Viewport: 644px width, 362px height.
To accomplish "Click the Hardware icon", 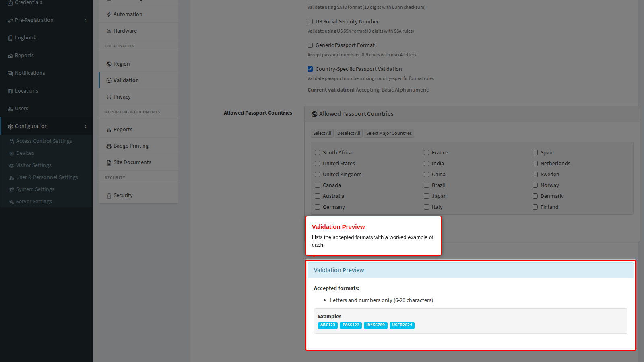I will pos(109,31).
